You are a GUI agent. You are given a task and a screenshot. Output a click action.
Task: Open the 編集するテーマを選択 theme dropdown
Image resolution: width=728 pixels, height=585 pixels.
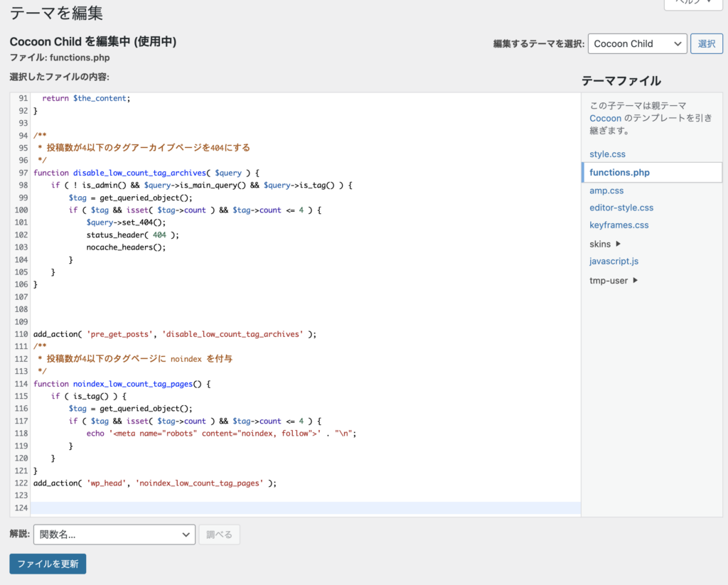click(637, 43)
